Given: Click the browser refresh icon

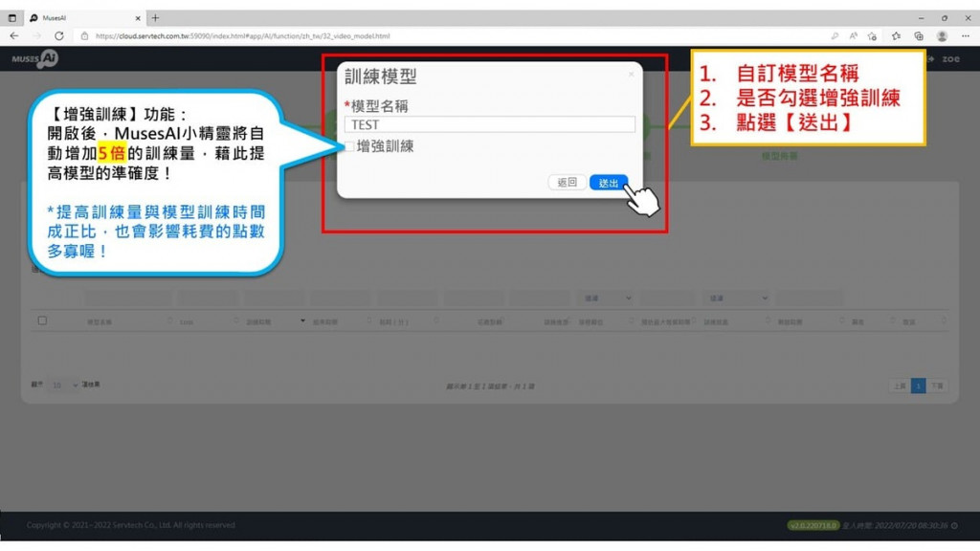Looking at the screenshot, I should click(x=58, y=35).
